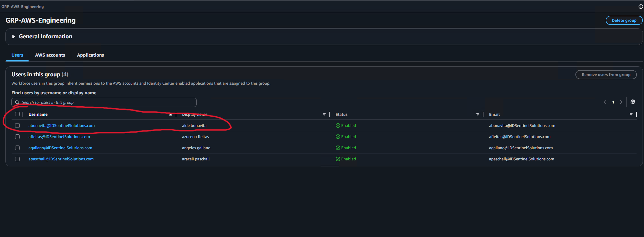644x237 pixels.
Task: Check the abonavita user row
Action: (x=17, y=126)
